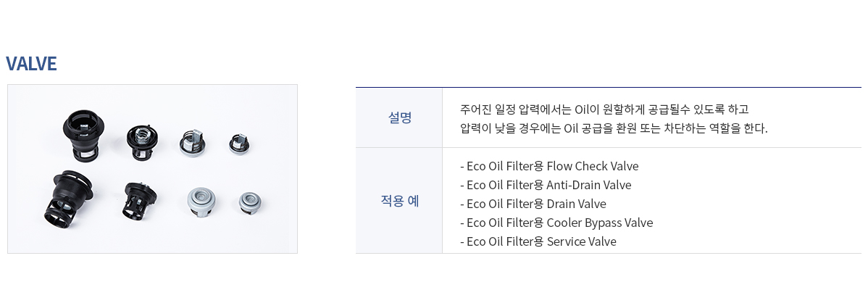Click the large black cage valve, bottom-left
The height and width of the screenshot is (290, 868).
(70, 197)
